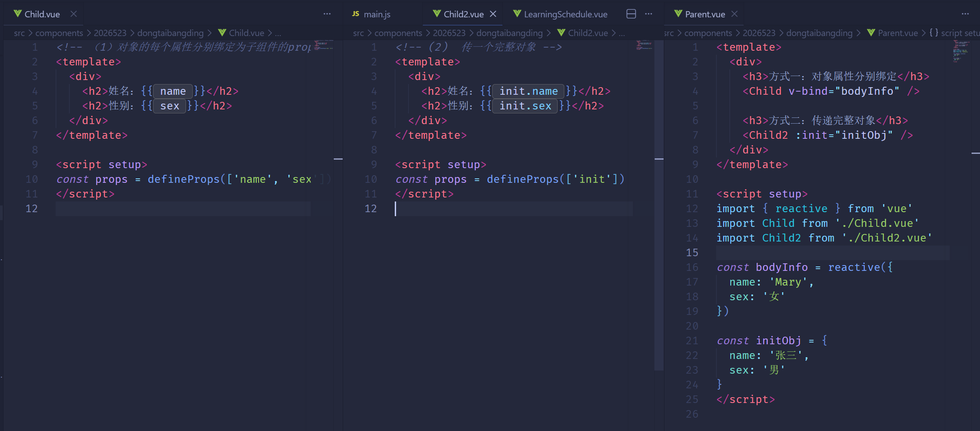Click :init="initObj" on Child2 tag
This screenshot has height=431, width=980.
(844, 135)
